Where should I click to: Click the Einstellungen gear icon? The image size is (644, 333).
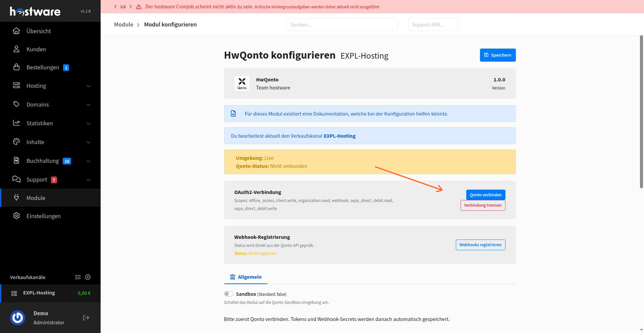click(x=16, y=216)
